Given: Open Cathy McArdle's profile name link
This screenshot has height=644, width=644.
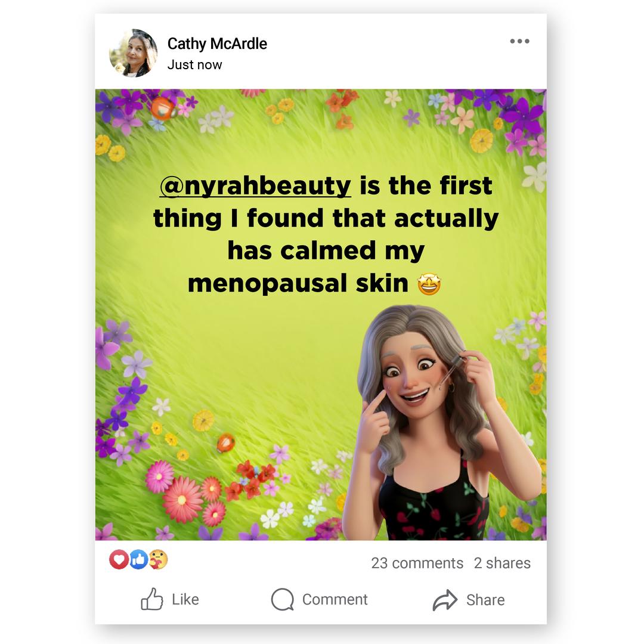Looking at the screenshot, I should coord(217,44).
